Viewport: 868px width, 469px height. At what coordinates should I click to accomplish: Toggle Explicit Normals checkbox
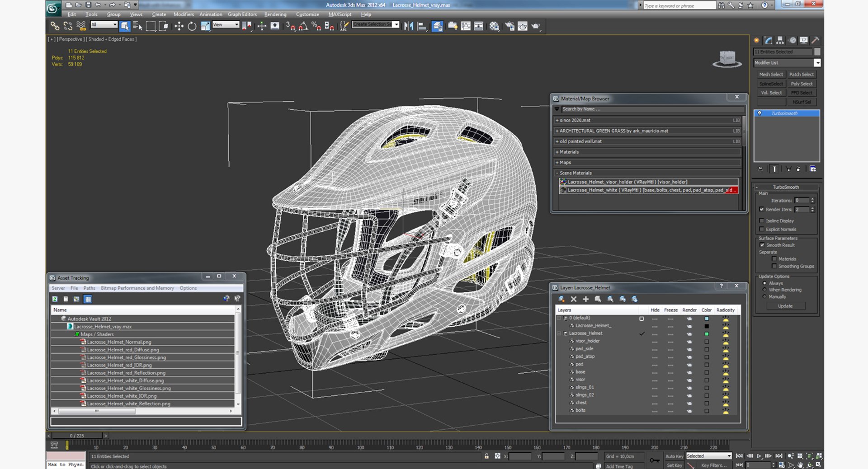click(x=762, y=229)
